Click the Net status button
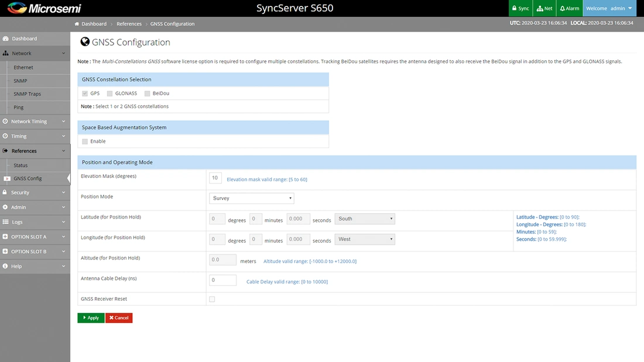 544,8
